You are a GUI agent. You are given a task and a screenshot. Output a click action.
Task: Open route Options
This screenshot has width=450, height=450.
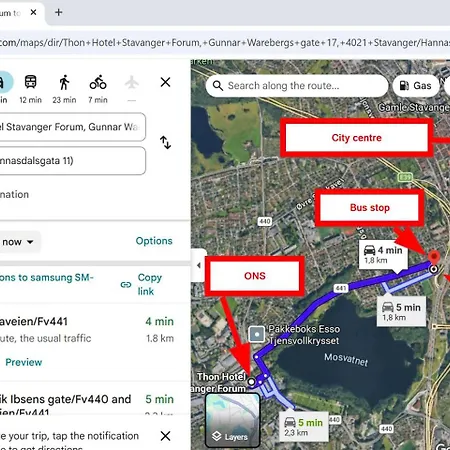tap(154, 241)
